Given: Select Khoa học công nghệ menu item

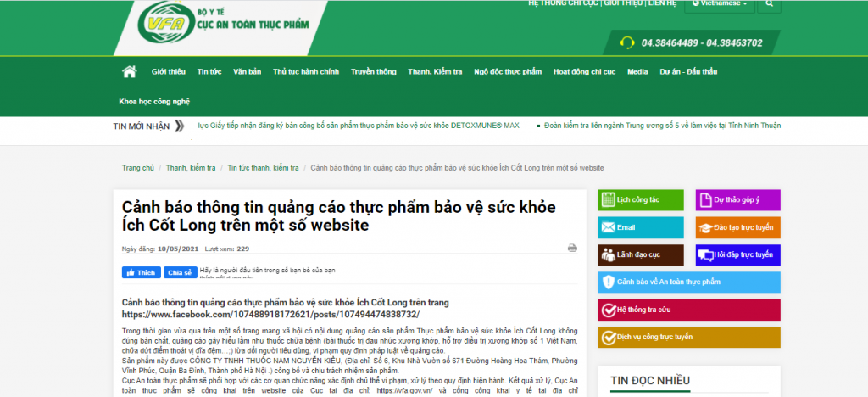Looking at the screenshot, I should click(x=154, y=102).
